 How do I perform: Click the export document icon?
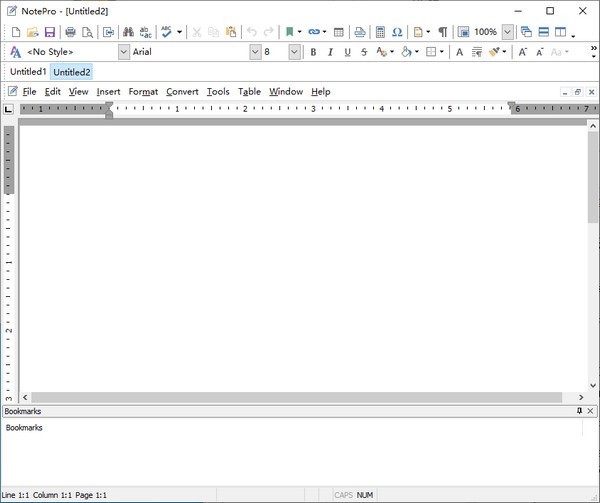109,32
